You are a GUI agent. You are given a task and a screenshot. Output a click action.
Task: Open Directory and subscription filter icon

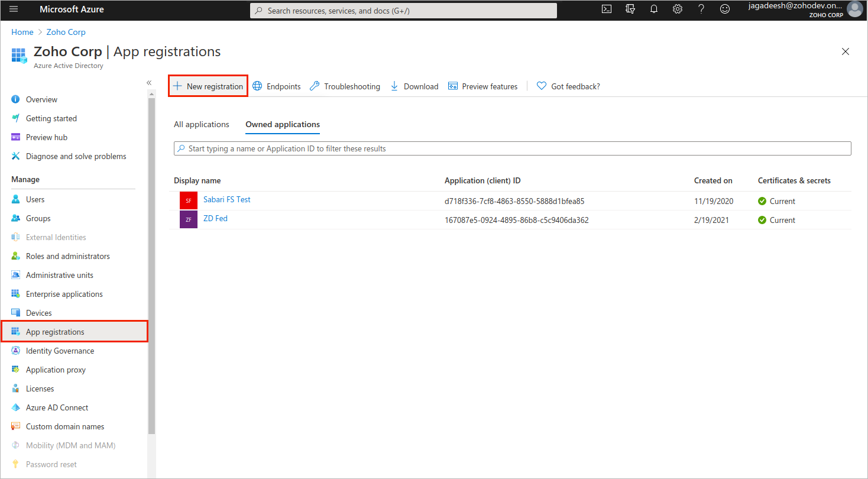(630, 9)
